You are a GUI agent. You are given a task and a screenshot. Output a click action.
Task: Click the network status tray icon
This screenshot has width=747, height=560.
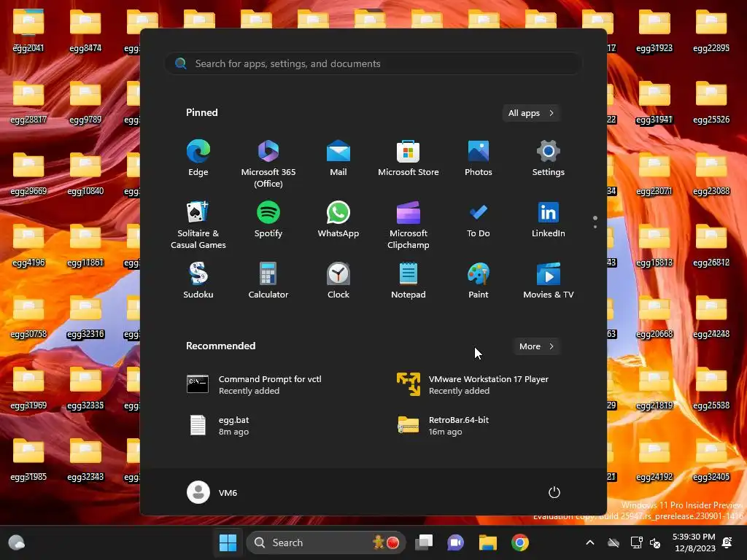pos(636,542)
